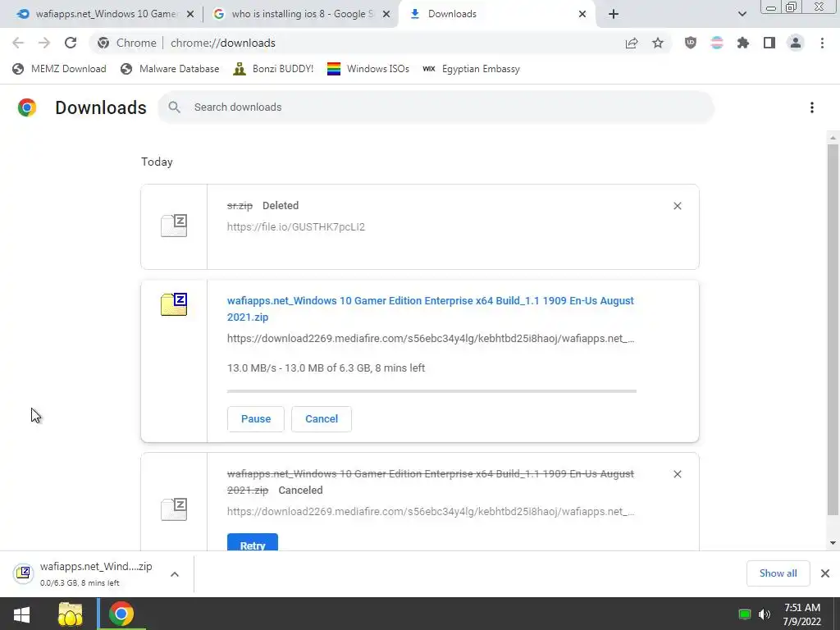
Task: Close the wafiapps.net tab
Action: tap(190, 14)
